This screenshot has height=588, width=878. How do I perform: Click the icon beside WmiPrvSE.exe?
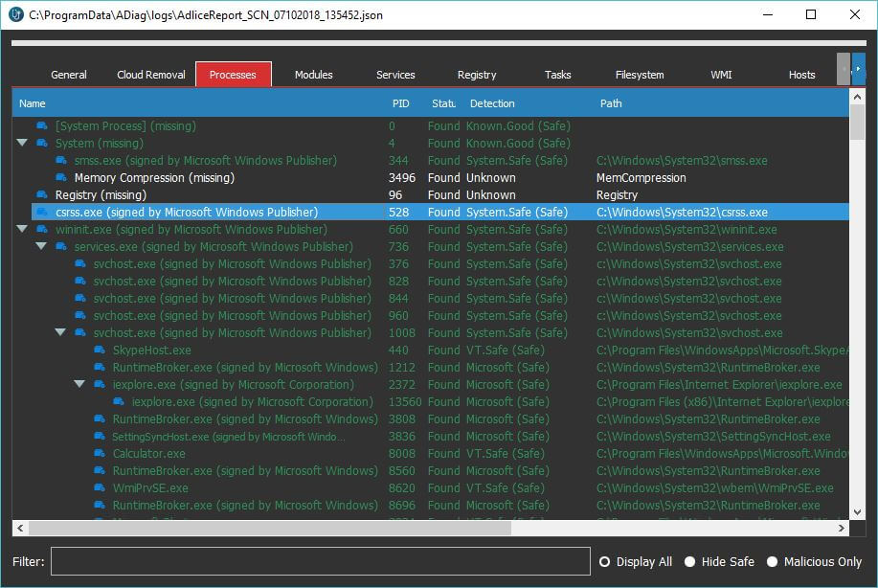100,488
